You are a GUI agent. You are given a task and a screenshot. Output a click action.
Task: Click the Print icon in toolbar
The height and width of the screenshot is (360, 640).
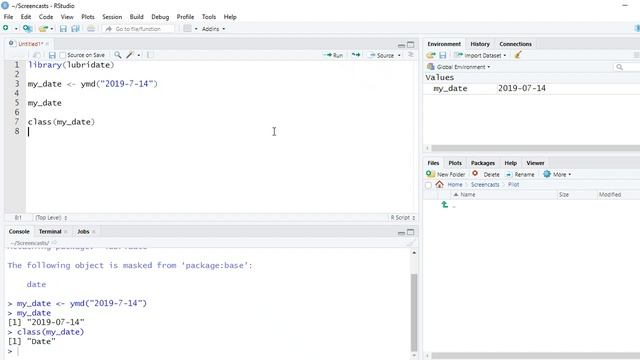(x=91, y=29)
